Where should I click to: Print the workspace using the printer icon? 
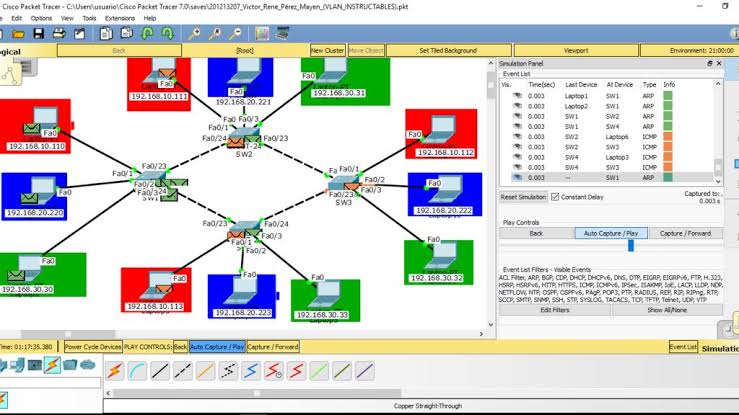point(59,33)
